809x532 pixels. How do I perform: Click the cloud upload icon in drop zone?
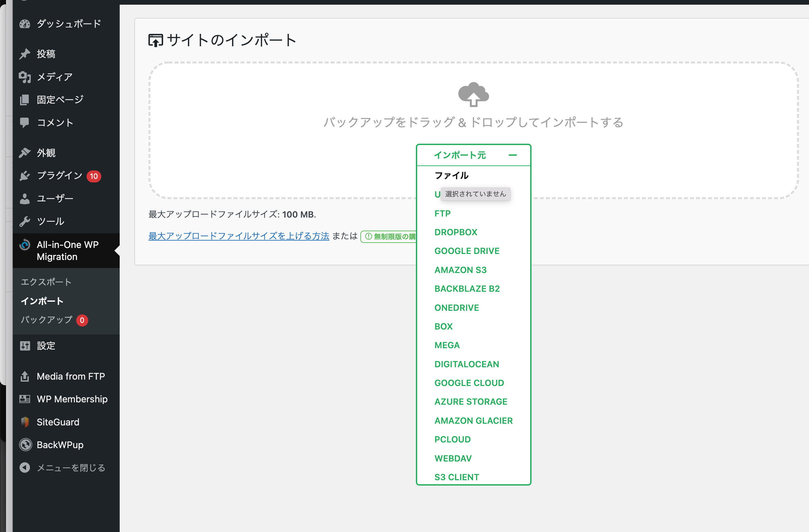click(x=473, y=95)
